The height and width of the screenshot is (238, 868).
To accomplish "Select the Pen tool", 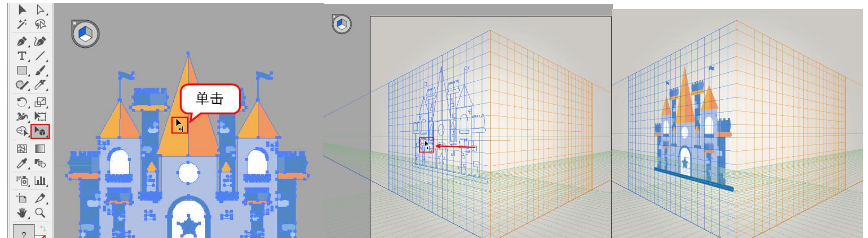I will [22, 41].
